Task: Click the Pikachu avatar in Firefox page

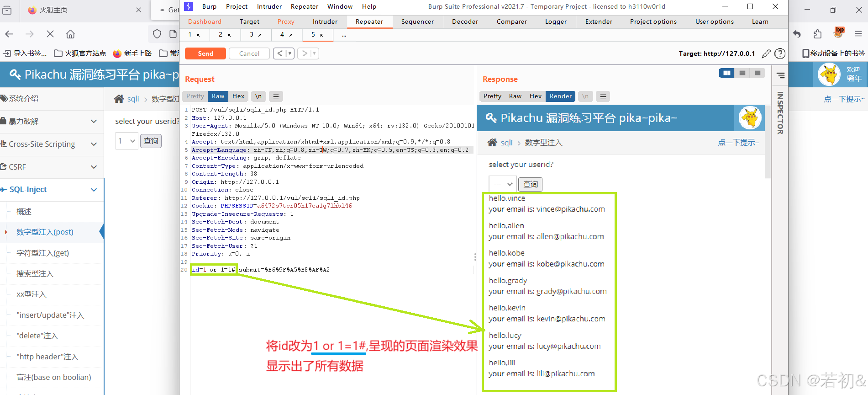Action: tap(829, 75)
